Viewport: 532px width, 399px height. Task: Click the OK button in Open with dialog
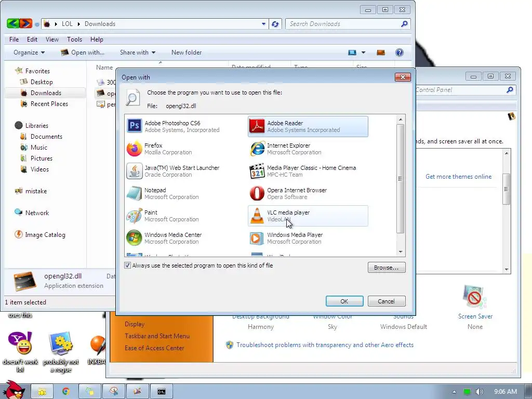click(344, 301)
